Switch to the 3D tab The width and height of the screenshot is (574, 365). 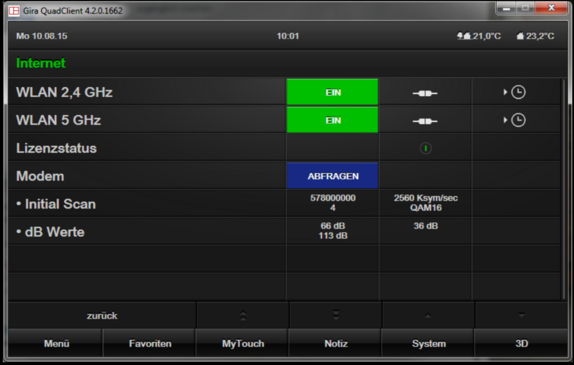click(x=522, y=343)
